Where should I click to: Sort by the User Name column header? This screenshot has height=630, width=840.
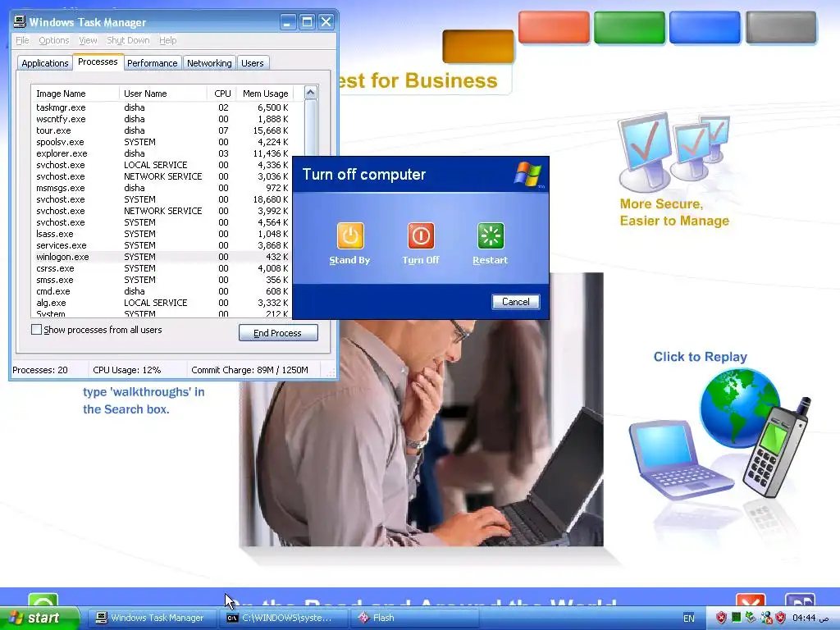pyautogui.click(x=163, y=94)
